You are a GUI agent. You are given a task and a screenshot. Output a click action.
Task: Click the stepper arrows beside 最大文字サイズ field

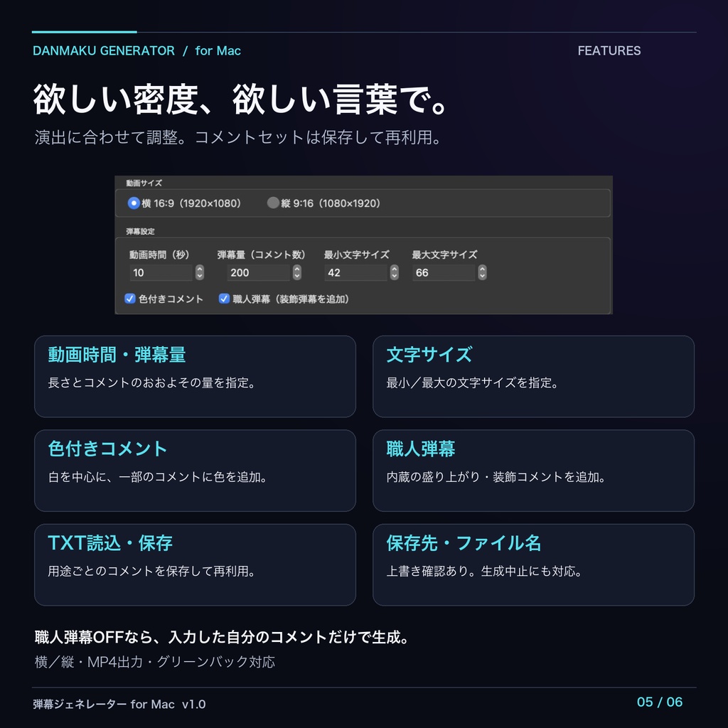coord(483,272)
